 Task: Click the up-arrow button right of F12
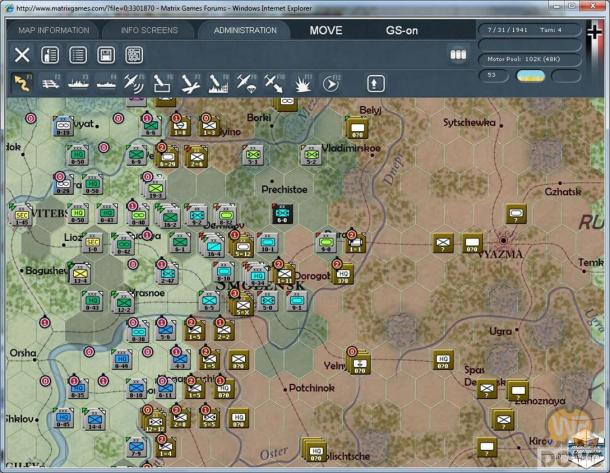(x=376, y=83)
